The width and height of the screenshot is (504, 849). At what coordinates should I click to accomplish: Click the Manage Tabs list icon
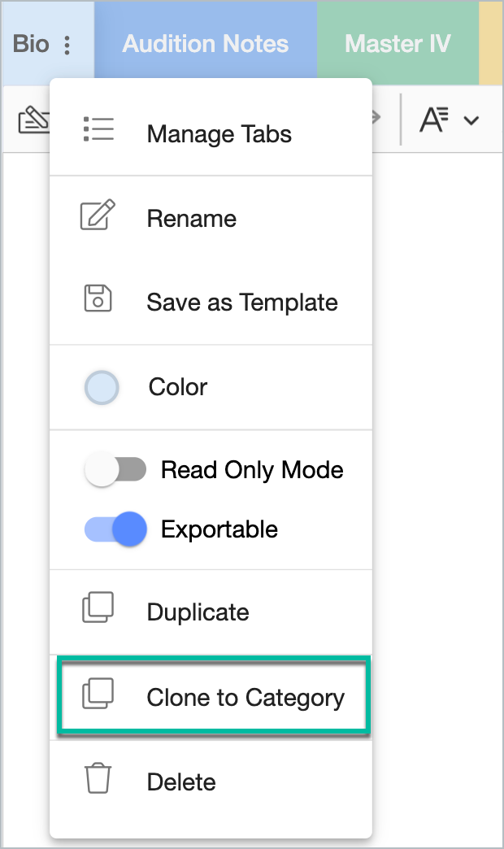pos(98,128)
